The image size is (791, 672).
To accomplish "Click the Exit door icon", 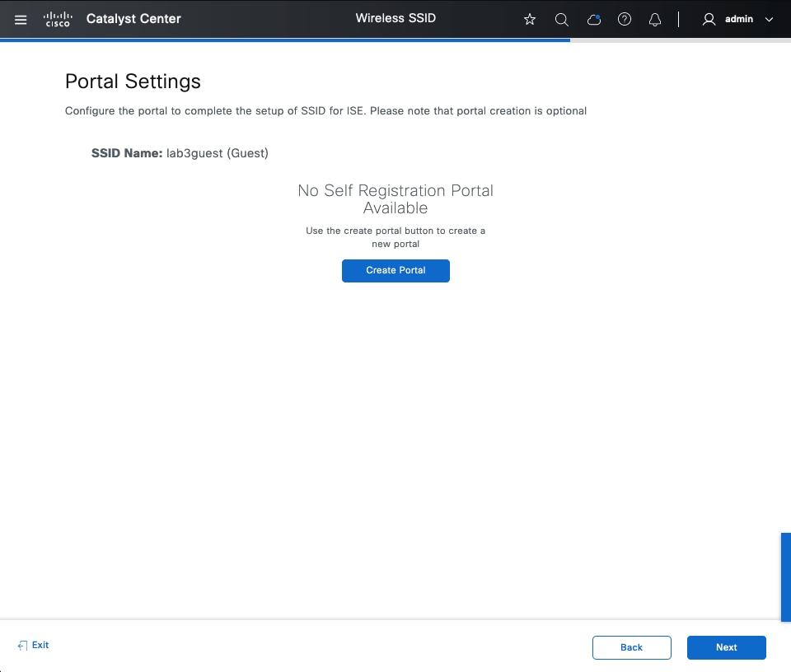I will point(22,646).
